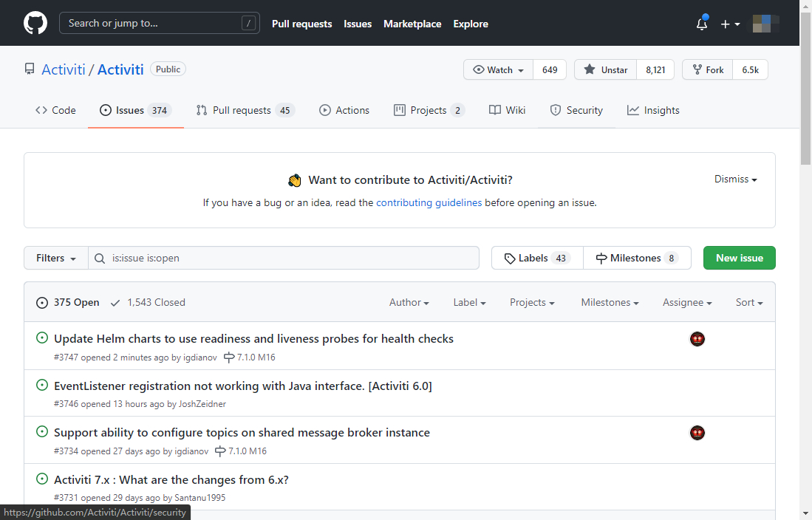The image size is (812, 520).
Task: Click the repository book icon beside Activiti
Action: coord(30,69)
